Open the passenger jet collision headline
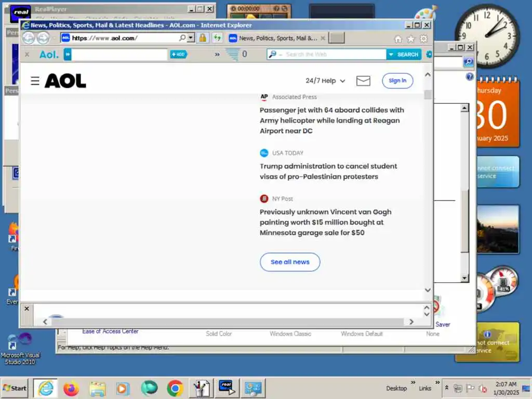This screenshot has width=532, height=399. pos(331,121)
